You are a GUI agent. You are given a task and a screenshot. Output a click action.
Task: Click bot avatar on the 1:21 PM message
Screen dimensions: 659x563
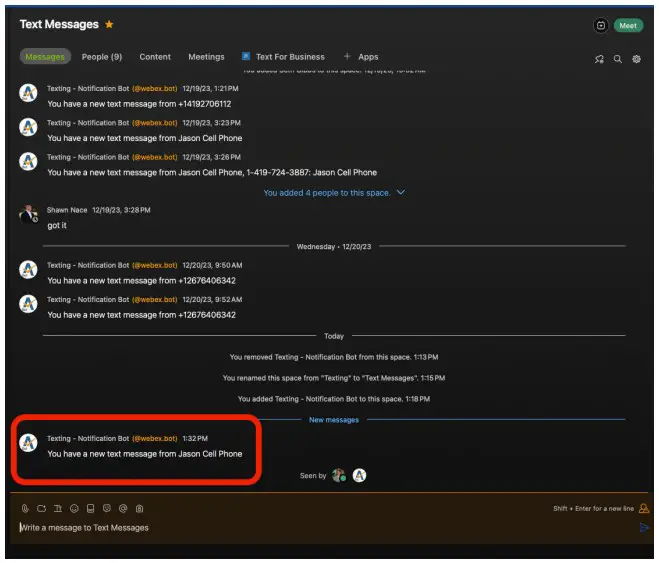(x=29, y=93)
